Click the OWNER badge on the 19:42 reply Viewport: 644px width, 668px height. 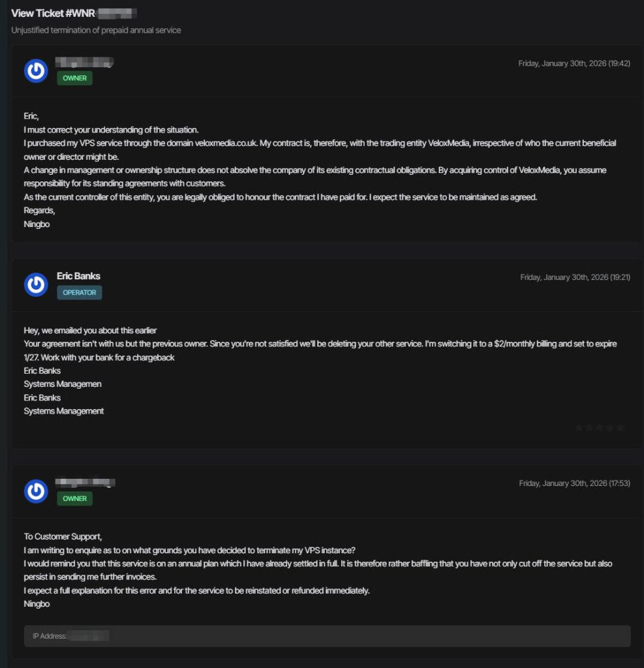[74, 78]
